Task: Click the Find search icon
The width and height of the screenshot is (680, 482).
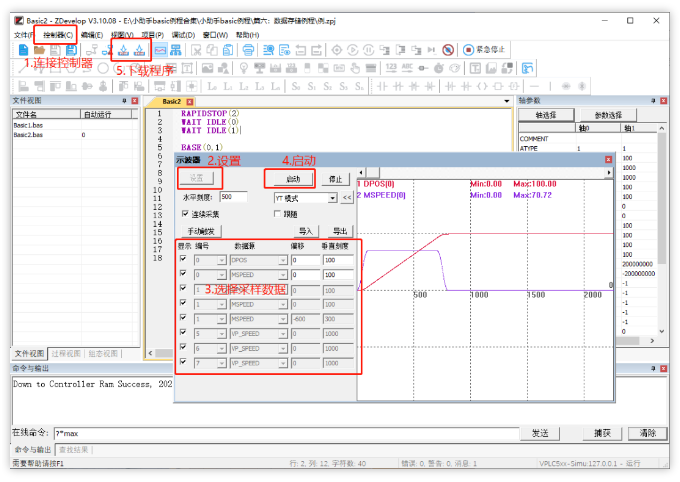Action: tap(268, 50)
